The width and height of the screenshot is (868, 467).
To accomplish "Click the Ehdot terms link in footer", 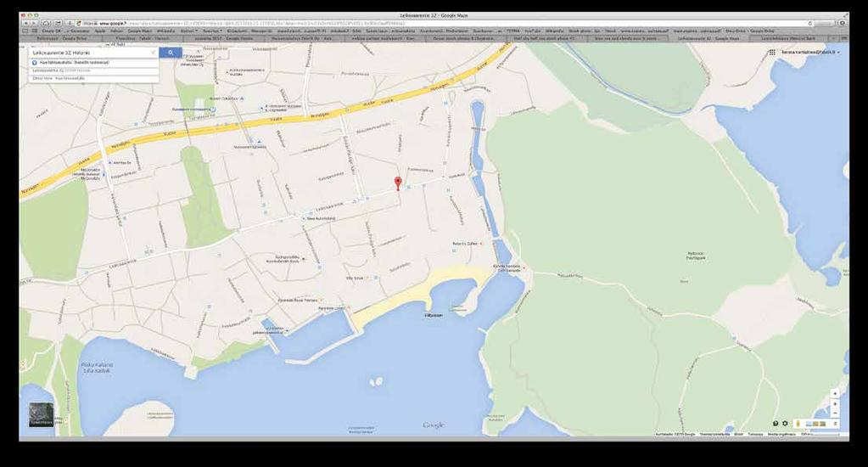I will [x=738, y=435].
